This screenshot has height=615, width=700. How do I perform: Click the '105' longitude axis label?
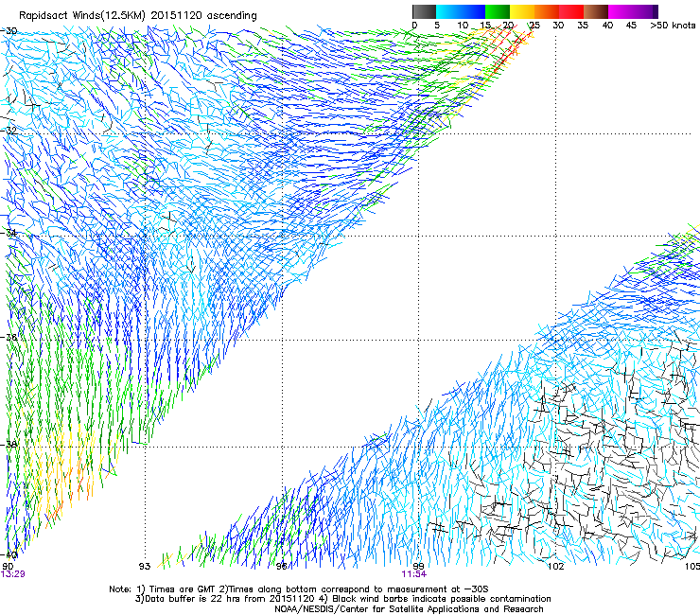click(692, 567)
